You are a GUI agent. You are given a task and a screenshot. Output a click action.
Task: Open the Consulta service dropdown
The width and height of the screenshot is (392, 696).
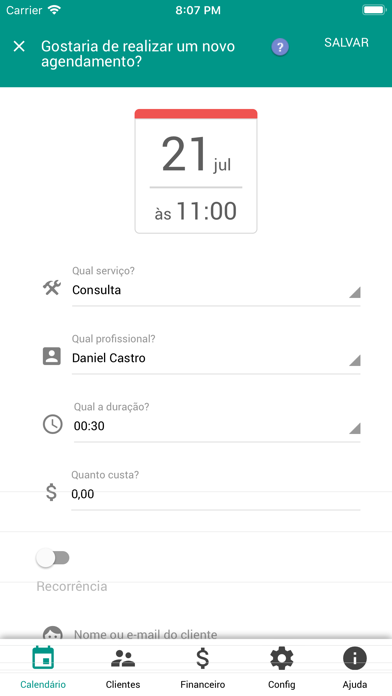click(216, 290)
